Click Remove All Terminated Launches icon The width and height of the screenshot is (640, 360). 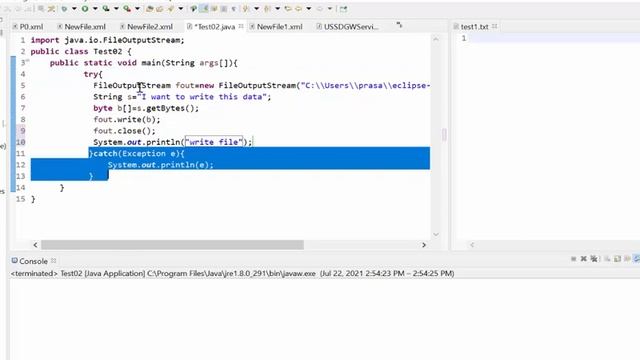pyautogui.click(x=594, y=259)
